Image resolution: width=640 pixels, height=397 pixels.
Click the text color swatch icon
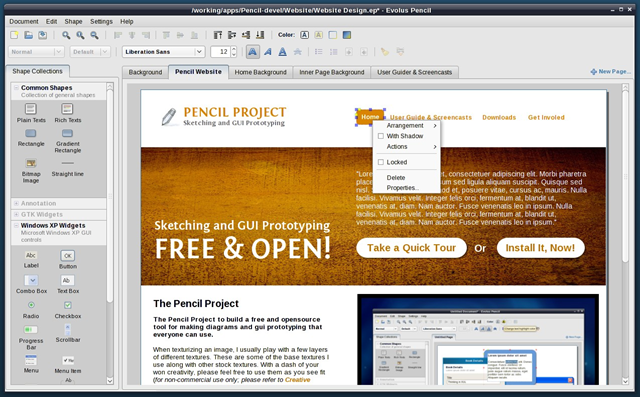click(304, 35)
